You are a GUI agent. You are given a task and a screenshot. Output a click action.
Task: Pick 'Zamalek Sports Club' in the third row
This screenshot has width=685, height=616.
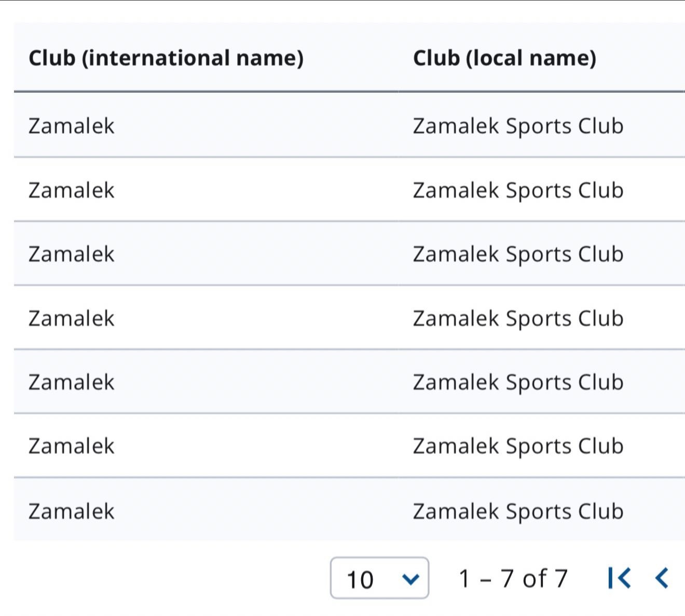[518, 254]
